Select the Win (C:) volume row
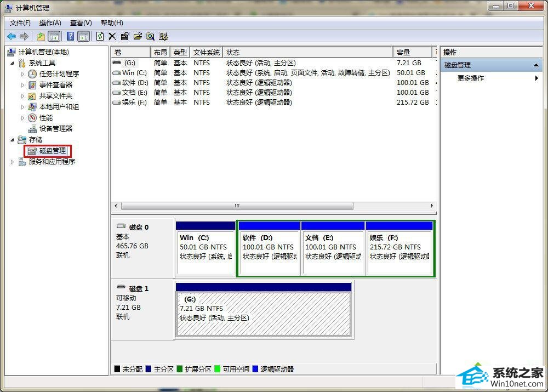Image resolution: width=548 pixels, height=392 pixels. (x=274, y=73)
